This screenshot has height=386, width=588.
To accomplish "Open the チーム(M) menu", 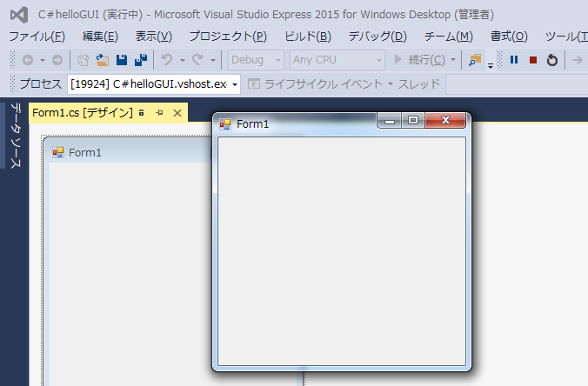I will pyautogui.click(x=449, y=37).
